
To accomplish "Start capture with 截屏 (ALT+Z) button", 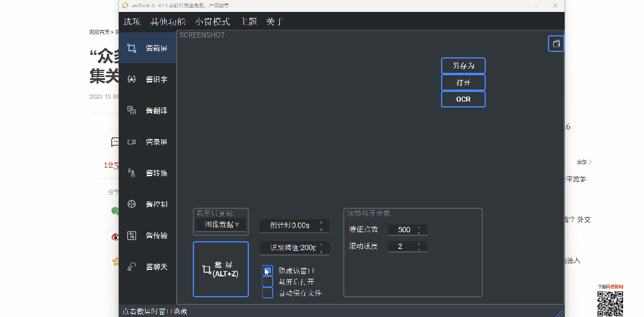I will [x=221, y=269].
